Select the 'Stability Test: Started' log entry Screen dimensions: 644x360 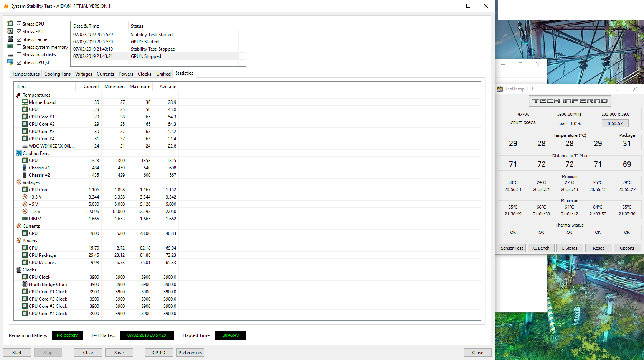click(x=154, y=35)
